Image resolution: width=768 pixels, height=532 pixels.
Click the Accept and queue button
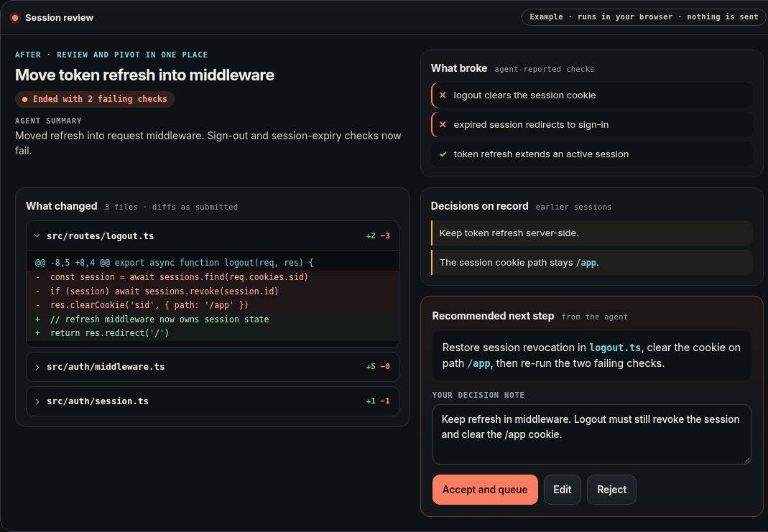pyautogui.click(x=485, y=490)
